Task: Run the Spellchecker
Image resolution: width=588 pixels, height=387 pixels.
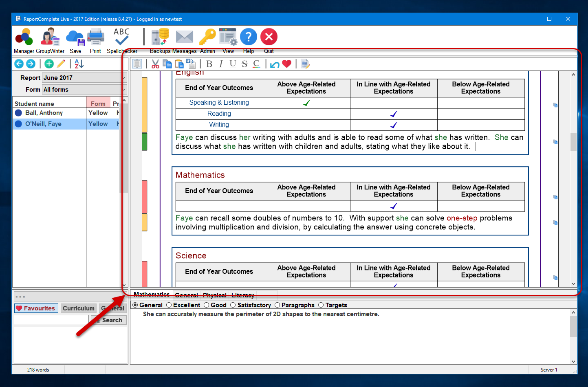Action: [121, 37]
